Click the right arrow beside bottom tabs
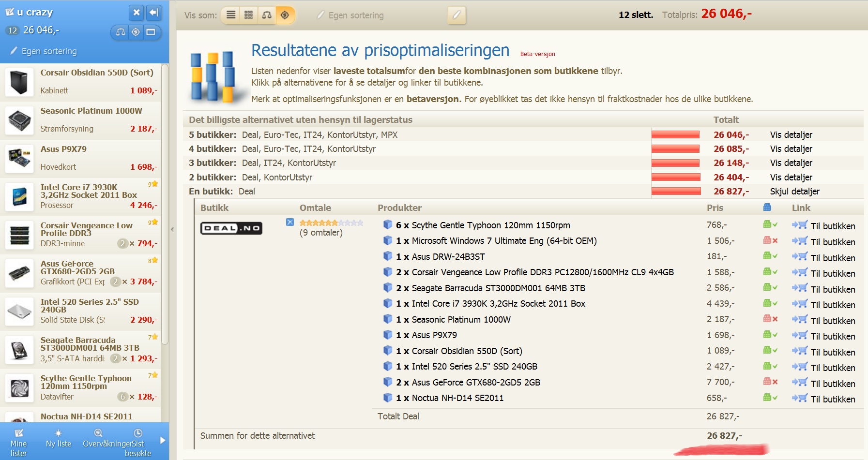 pyautogui.click(x=163, y=441)
